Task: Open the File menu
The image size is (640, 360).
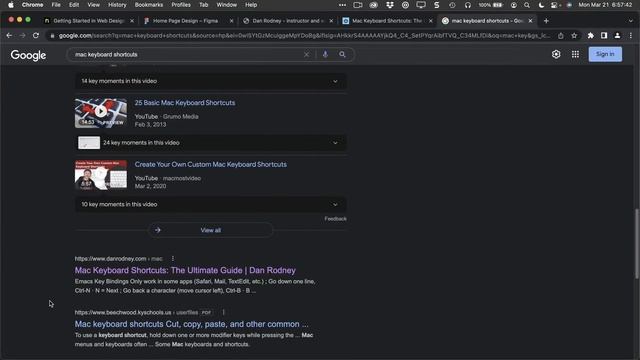Action: pyautogui.click(x=56, y=5)
